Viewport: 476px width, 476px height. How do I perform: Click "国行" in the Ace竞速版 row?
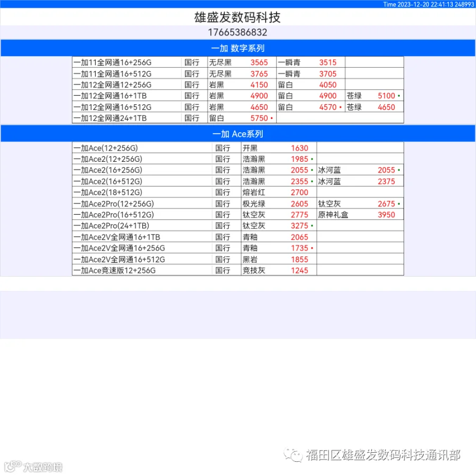(223, 270)
